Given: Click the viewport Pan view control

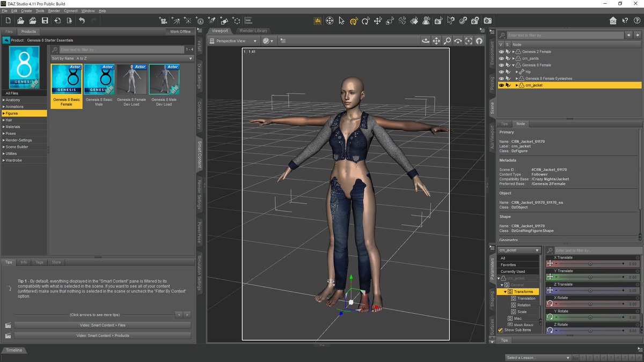Looking at the screenshot, I should click(x=436, y=41).
